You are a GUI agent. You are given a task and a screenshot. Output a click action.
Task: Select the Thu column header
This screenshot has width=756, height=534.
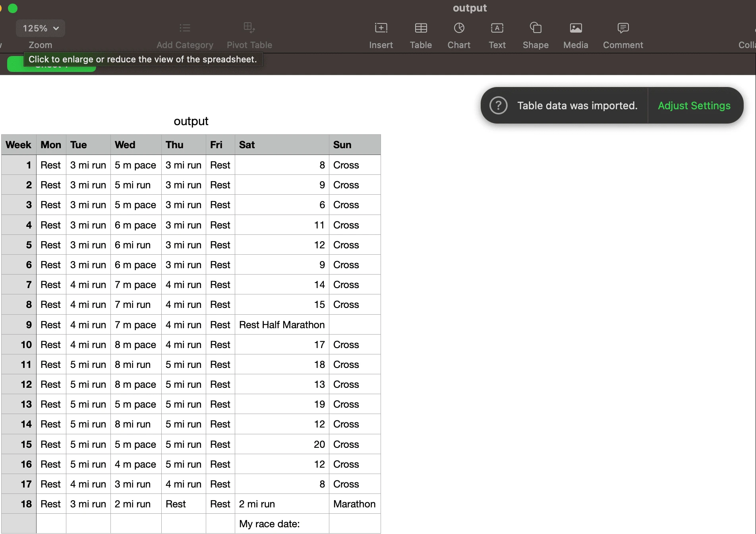184,145
